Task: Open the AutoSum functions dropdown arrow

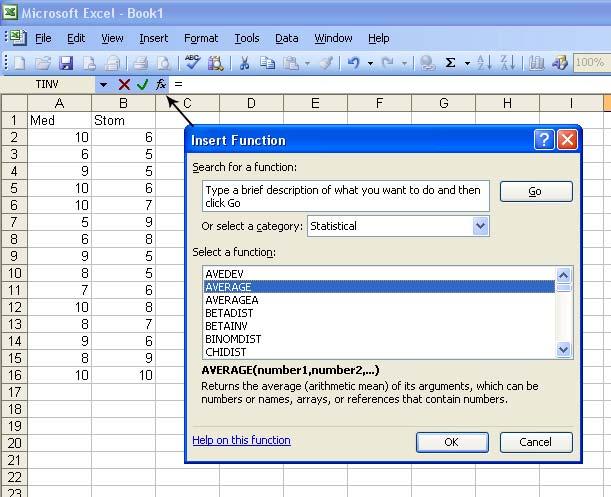Action: 467,63
